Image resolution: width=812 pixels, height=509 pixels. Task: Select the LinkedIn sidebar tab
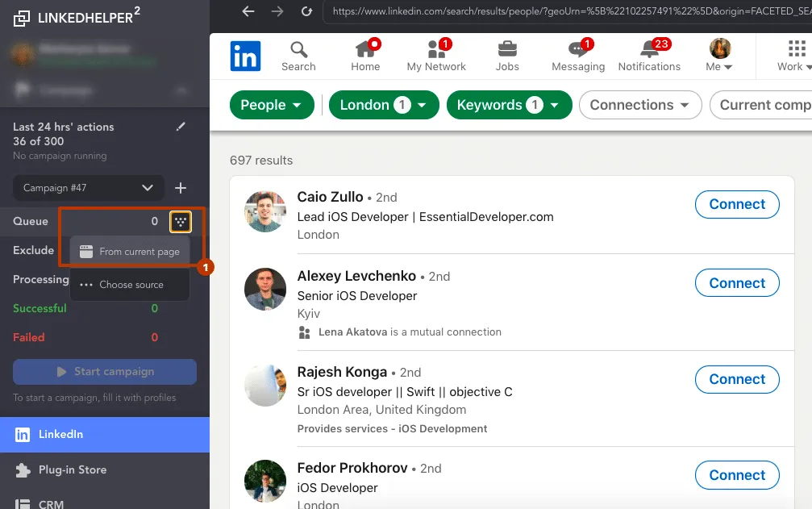[105, 435]
